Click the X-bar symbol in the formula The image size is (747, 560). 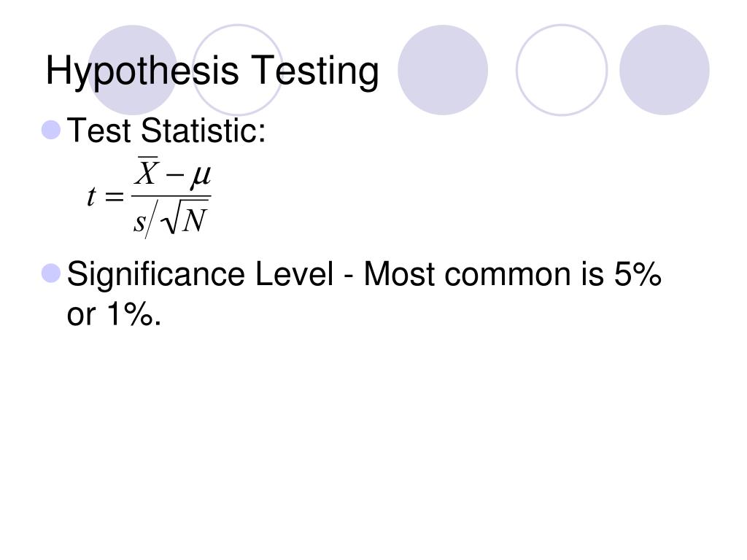click(x=146, y=171)
